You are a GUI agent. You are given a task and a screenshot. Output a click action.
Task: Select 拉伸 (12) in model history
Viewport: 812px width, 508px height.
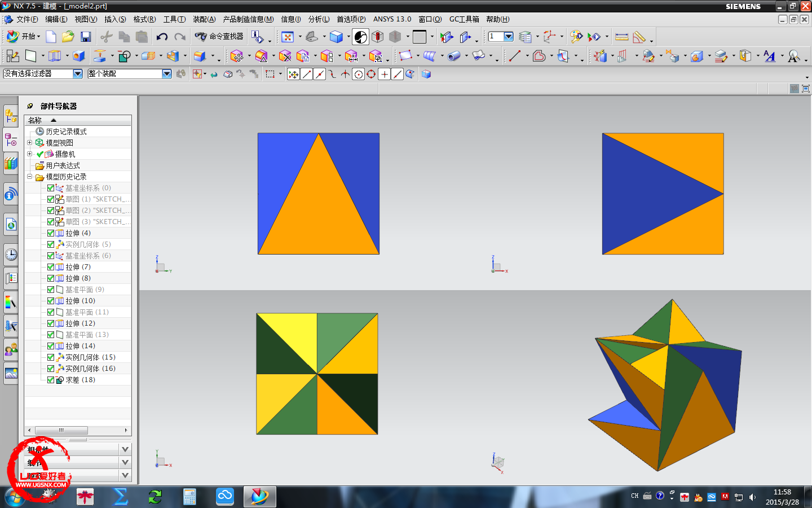pyautogui.click(x=80, y=323)
